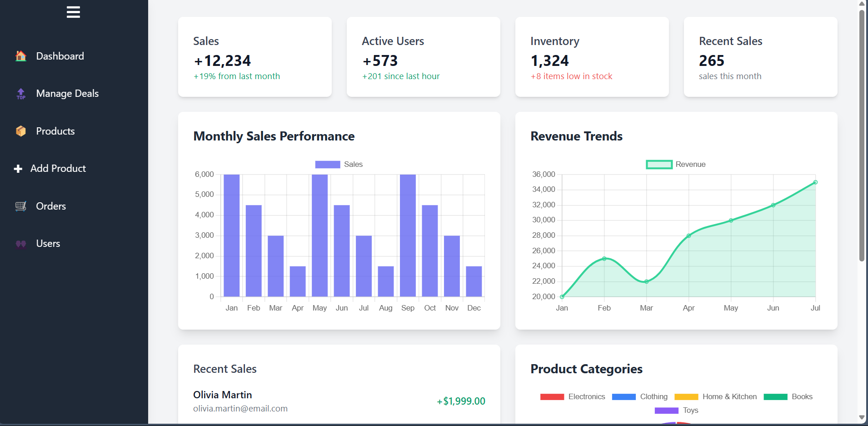This screenshot has width=868, height=426.
Task: Open the Manage Deals page
Action: 67,94
